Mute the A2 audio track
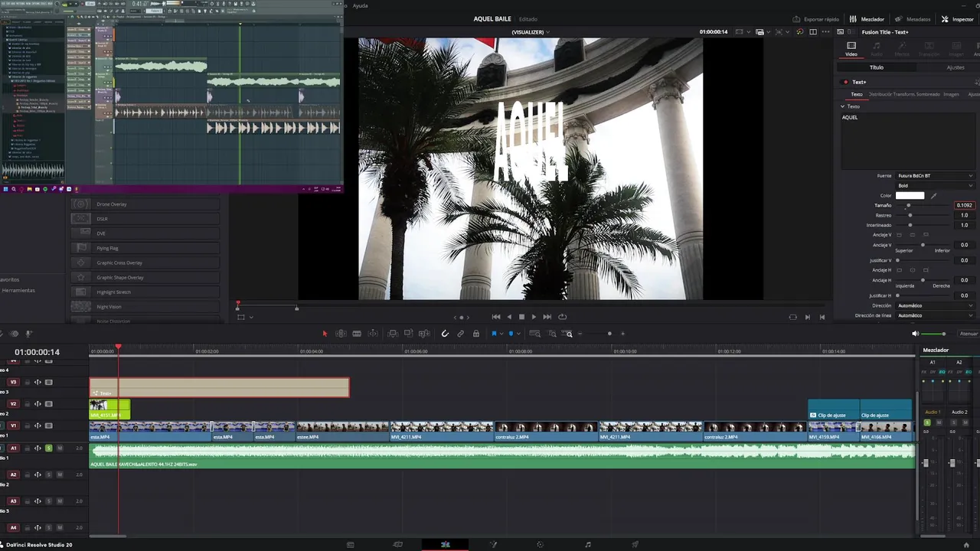 tap(60, 474)
